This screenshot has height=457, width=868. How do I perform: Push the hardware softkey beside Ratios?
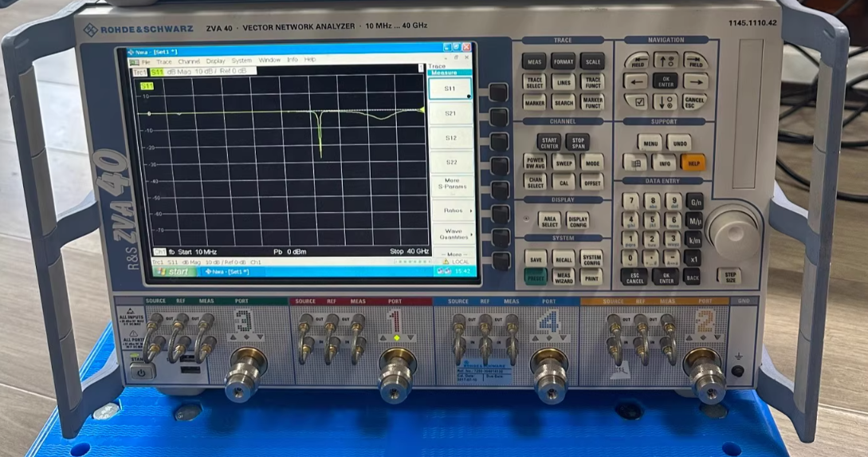500,214
